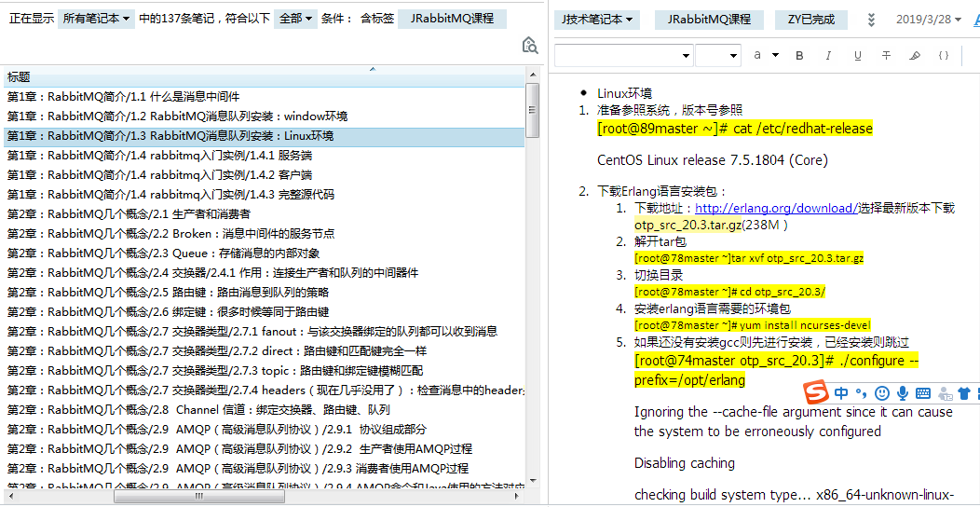Toggle bold formatting
The width and height of the screenshot is (980, 507).
798,55
